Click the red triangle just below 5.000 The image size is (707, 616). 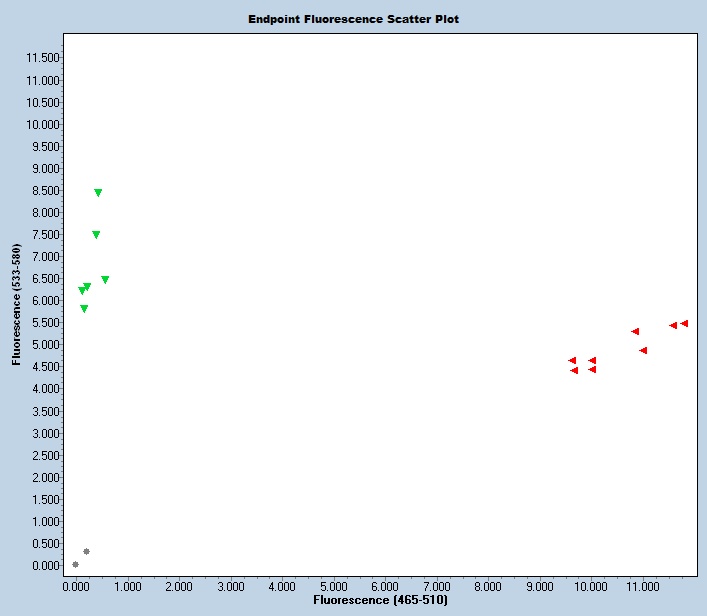pos(643,351)
